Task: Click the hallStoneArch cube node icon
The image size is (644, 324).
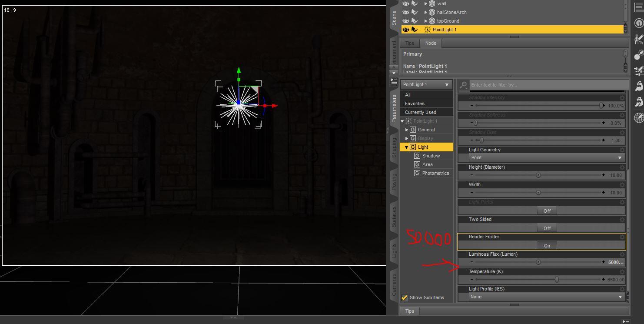Action: [432, 12]
